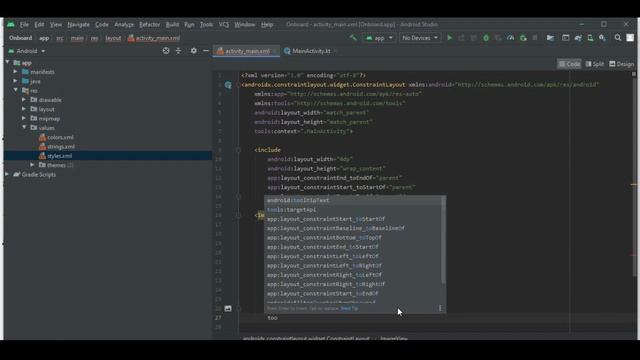Viewport: 640px width, 360px height.
Task: Switch editor to Split view
Action: coord(595,64)
